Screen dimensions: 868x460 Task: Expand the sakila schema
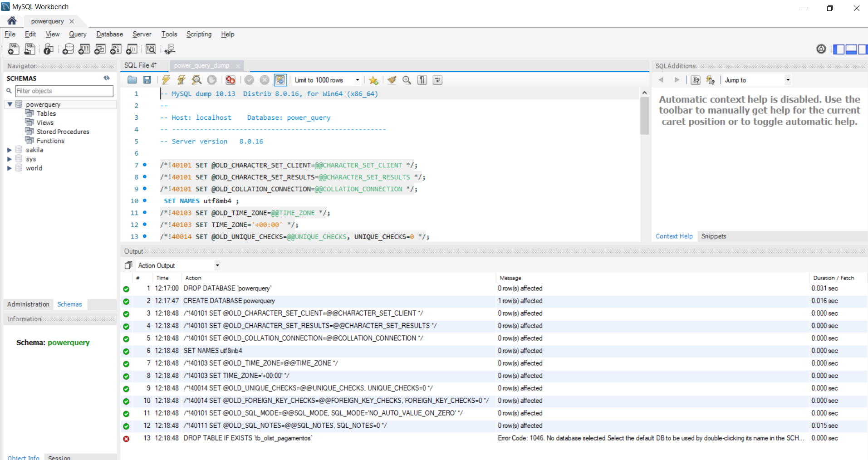coord(10,150)
